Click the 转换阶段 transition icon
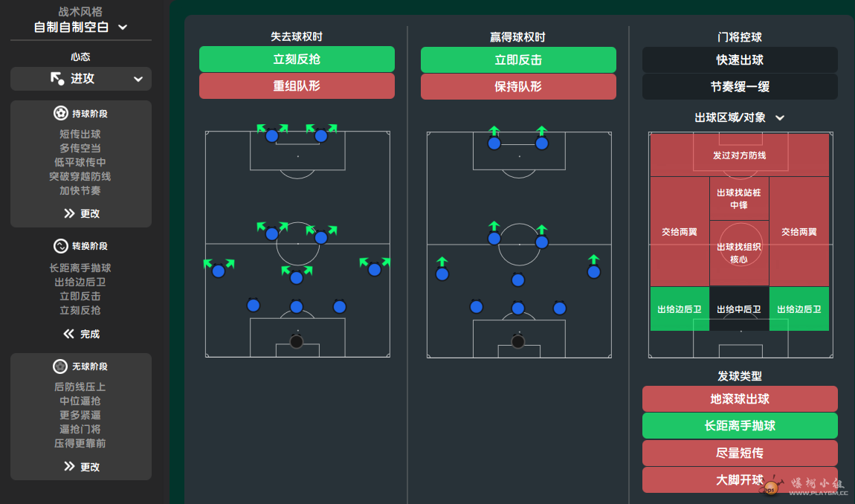The height and width of the screenshot is (504, 855). point(60,246)
